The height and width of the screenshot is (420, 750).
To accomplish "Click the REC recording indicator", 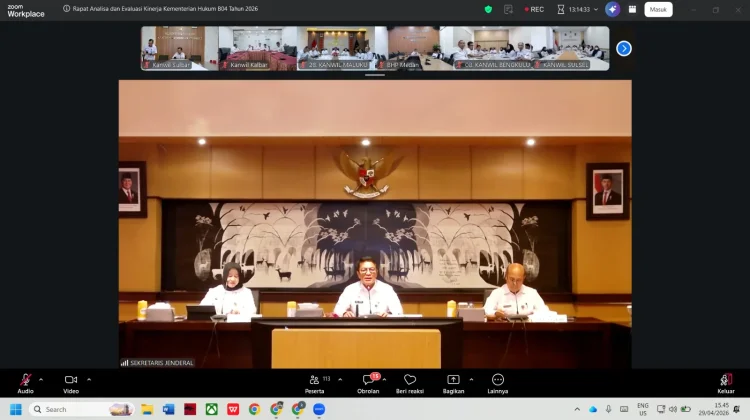I will tap(534, 9).
